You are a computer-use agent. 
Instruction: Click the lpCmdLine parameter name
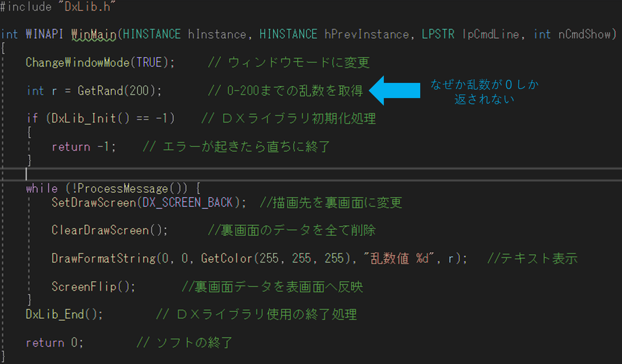491,34
